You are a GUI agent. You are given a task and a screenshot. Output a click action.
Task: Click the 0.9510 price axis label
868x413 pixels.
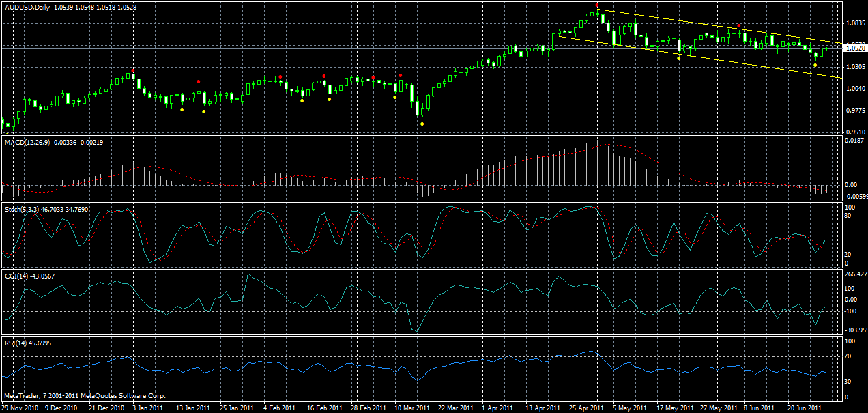(x=854, y=132)
